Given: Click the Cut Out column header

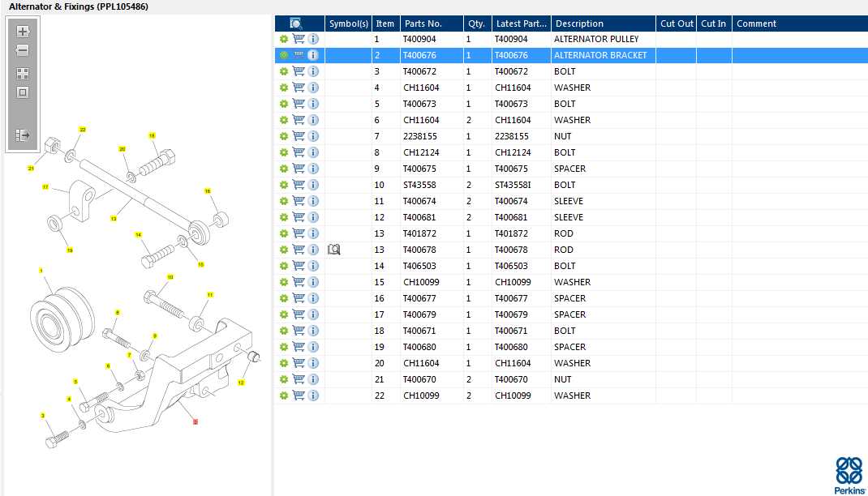Looking at the screenshot, I should click(676, 24).
